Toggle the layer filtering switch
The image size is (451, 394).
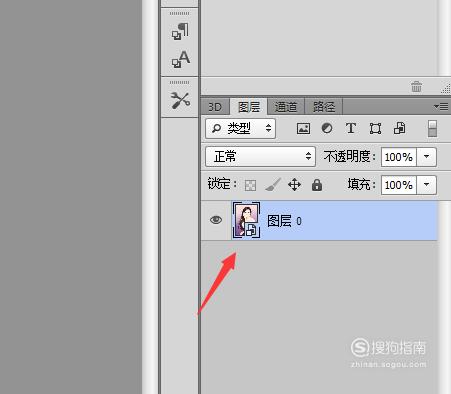[x=432, y=129]
